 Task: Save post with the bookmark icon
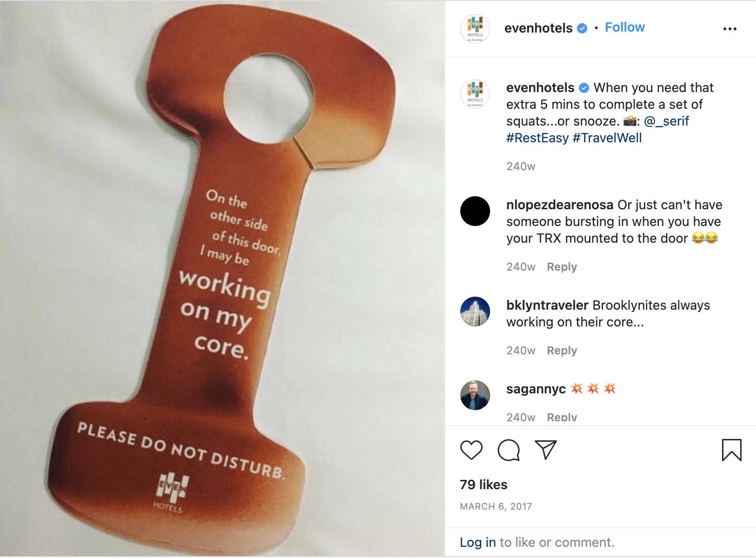[731, 450]
